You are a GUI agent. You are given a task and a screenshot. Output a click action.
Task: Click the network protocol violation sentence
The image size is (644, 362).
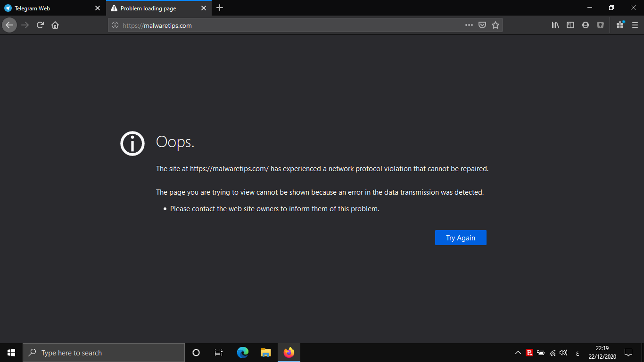[x=322, y=169]
